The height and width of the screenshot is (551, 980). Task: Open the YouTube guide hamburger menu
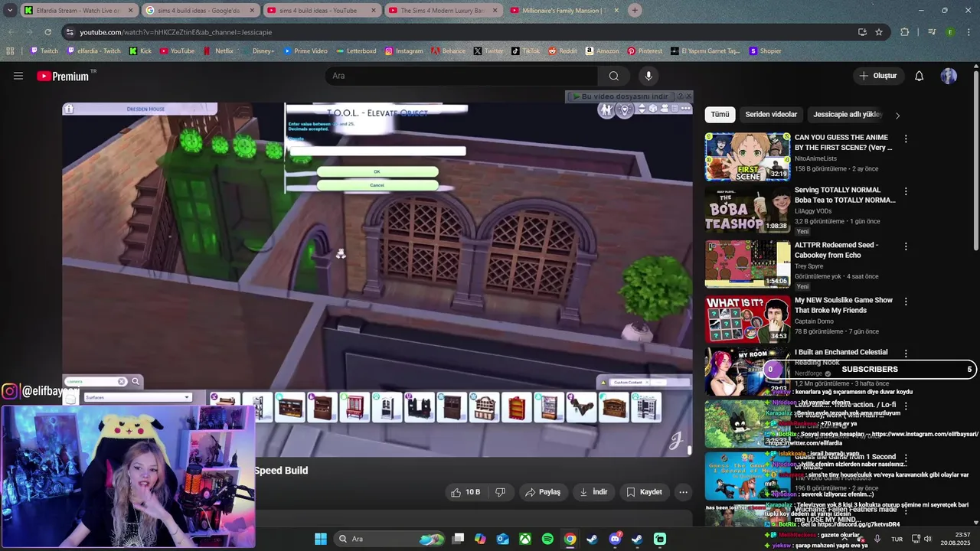coord(18,76)
